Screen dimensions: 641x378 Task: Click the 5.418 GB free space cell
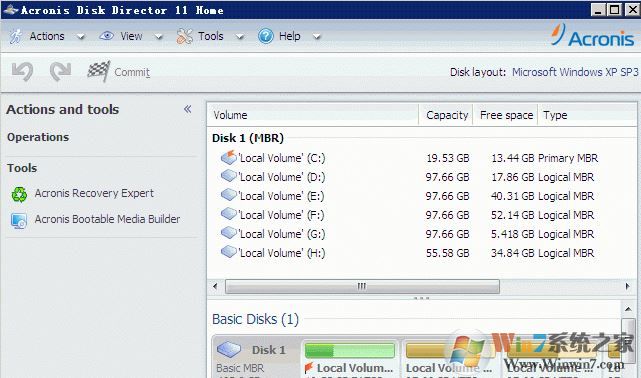click(x=513, y=234)
